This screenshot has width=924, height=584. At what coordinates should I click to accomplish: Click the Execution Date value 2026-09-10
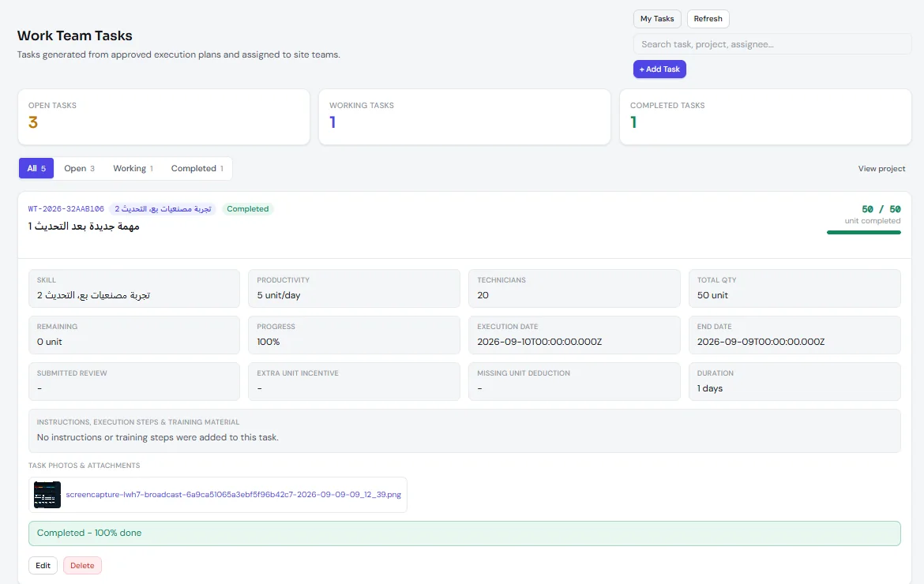click(x=539, y=342)
